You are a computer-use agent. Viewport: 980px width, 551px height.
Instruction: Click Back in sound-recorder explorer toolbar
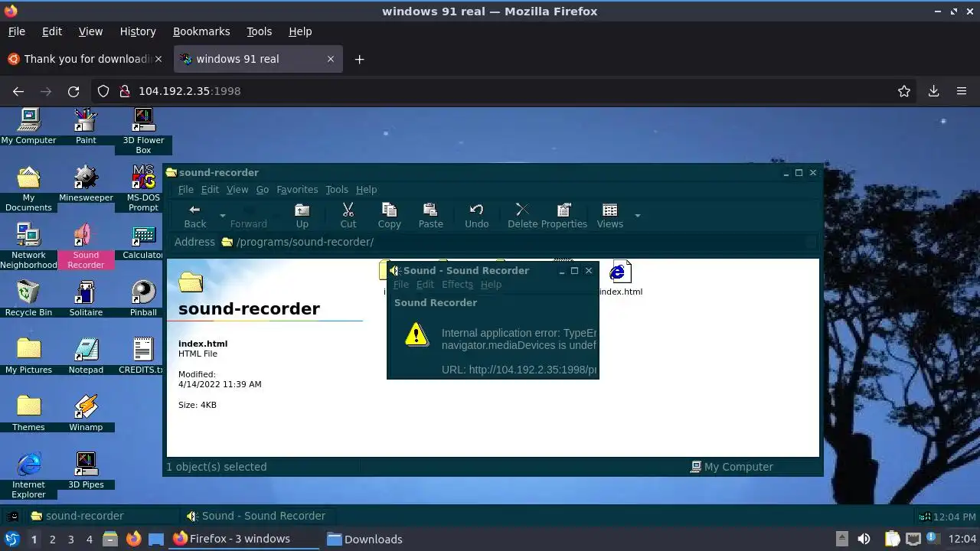coord(194,216)
